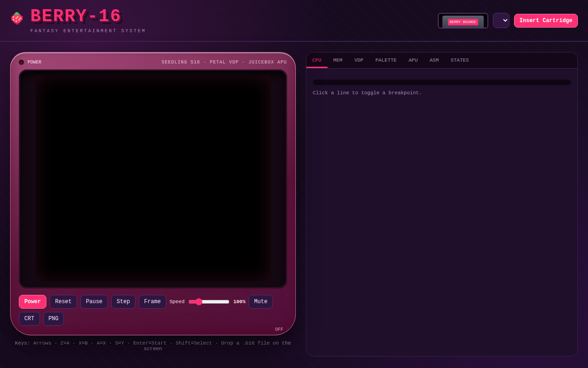This screenshot has height=368, width=588.
Task: Select the BERRY BOUNCE cartridge thumbnail
Action: tap(463, 21)
